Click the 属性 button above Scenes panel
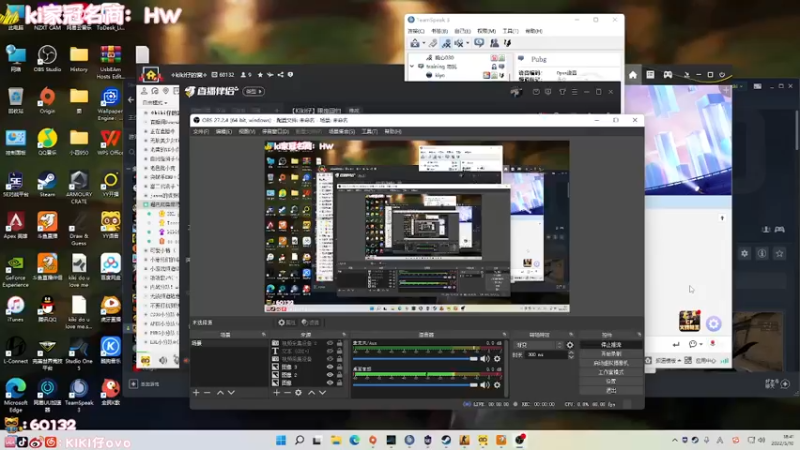 click(x=287, y=323)
